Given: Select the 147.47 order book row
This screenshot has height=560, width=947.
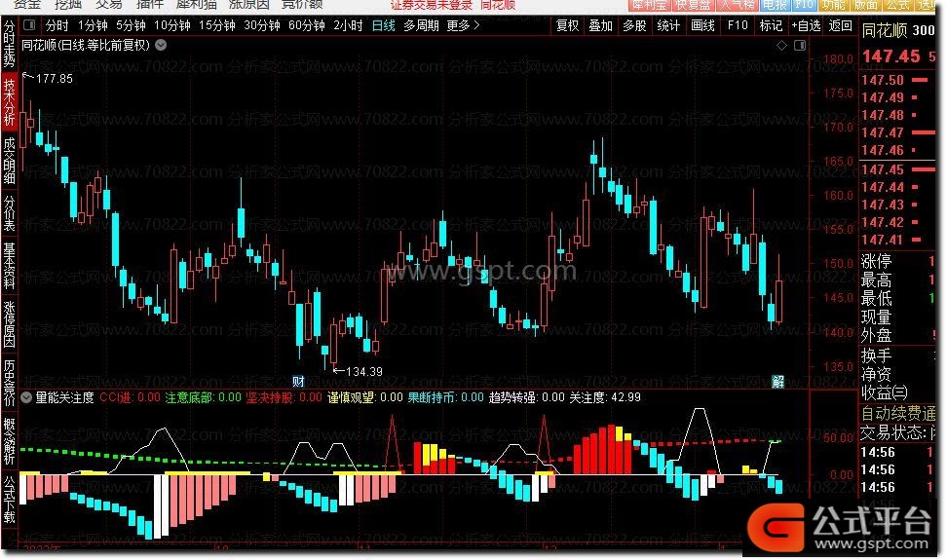Looking at the screenshot, I should (897, 132).
